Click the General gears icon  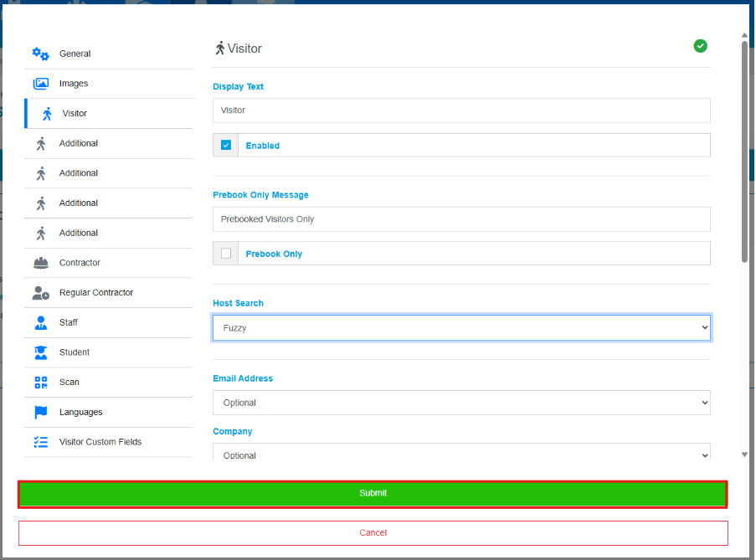point(40,54)
